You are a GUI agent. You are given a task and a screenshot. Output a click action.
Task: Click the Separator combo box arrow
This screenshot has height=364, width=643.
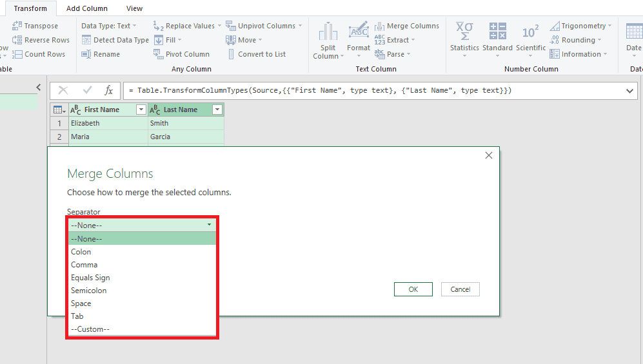tap(209, 225)
